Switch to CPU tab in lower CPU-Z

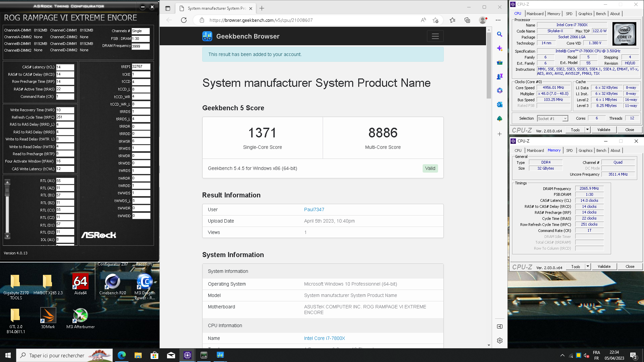coord(518,150)
